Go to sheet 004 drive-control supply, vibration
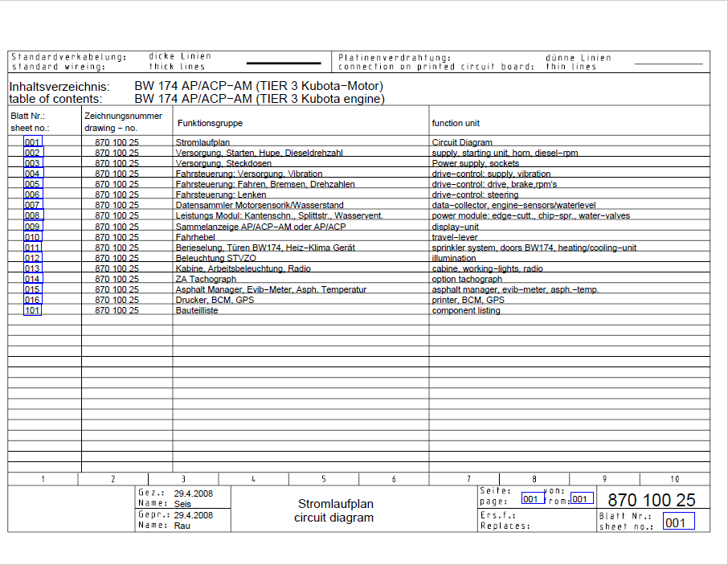 point(34,174)
